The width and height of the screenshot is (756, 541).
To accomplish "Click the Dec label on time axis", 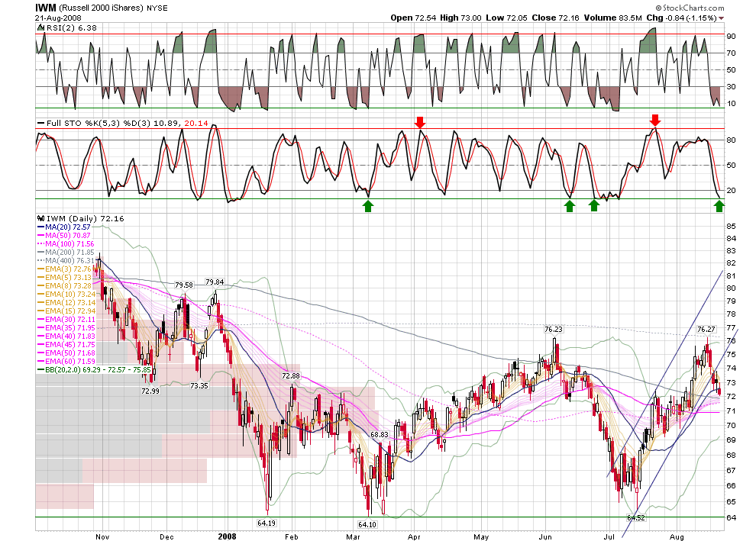I will pos(166,536).
